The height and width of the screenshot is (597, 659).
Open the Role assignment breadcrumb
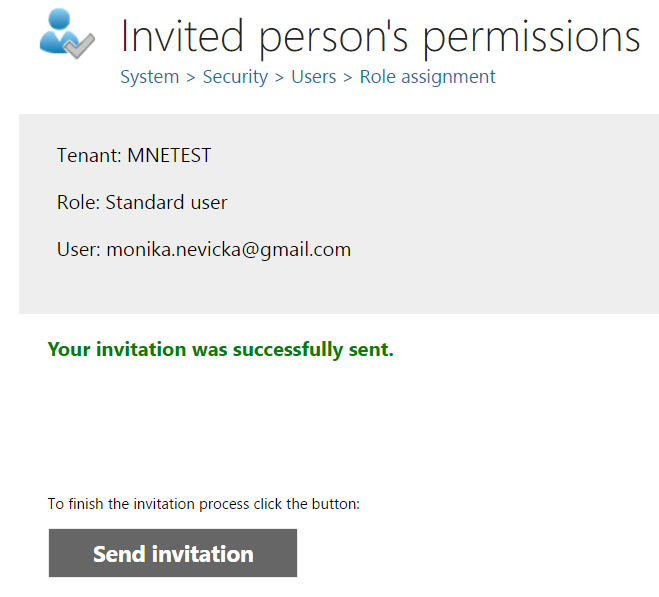point(427,77)
